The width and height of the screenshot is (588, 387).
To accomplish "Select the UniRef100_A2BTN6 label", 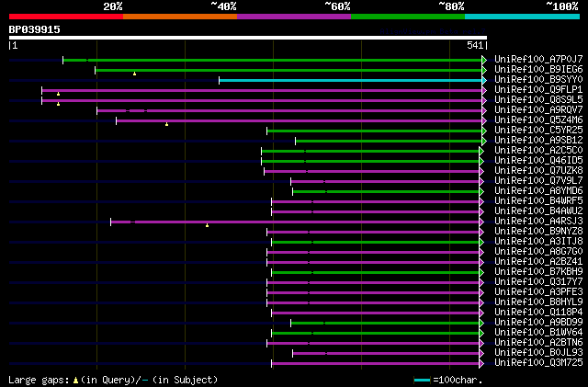I will pos(538,343).
